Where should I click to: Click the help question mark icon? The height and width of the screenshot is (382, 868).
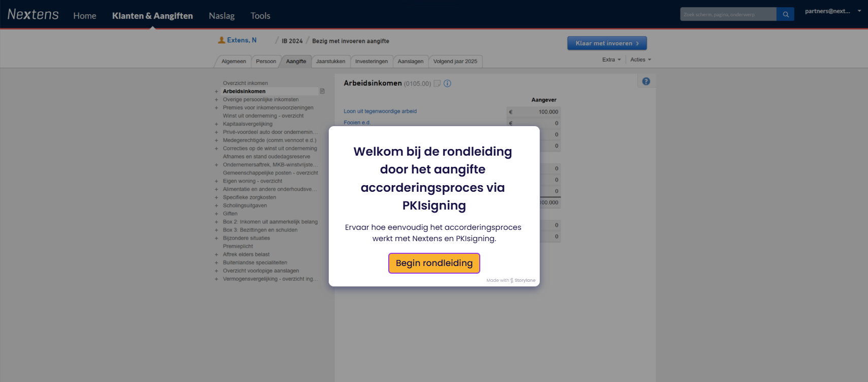646,81
